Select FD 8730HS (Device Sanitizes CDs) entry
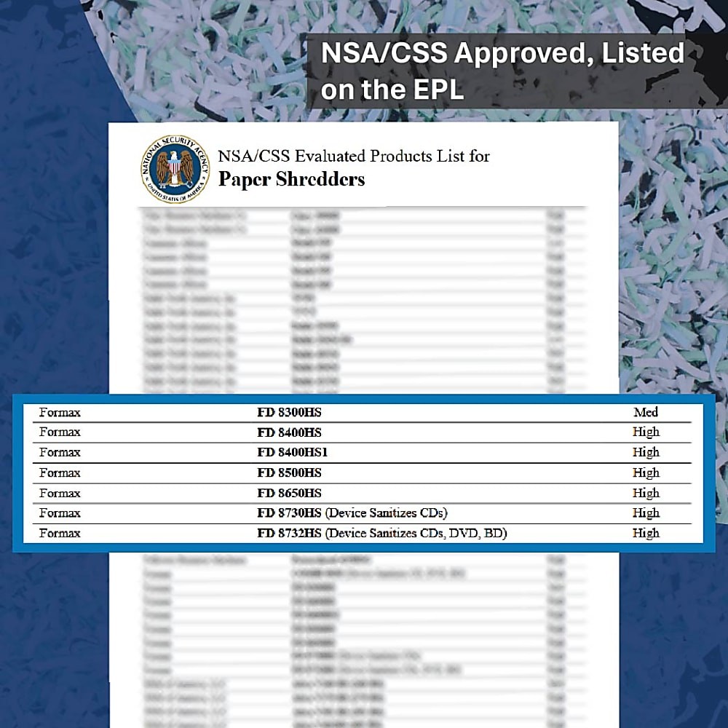728x728 pixels. click(352, 513)
